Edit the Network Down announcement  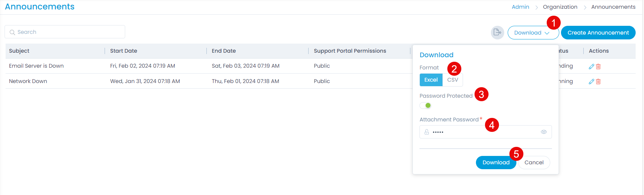coord(591,81)
